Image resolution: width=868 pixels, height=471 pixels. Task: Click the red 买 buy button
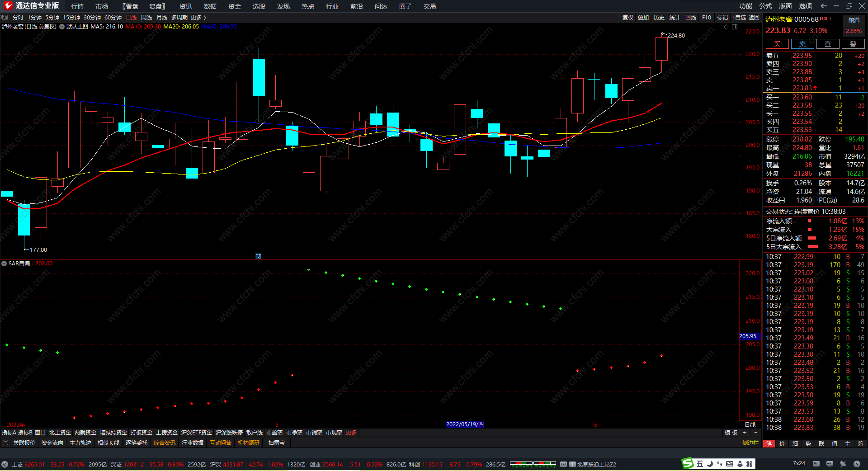(x=777, y=44)
